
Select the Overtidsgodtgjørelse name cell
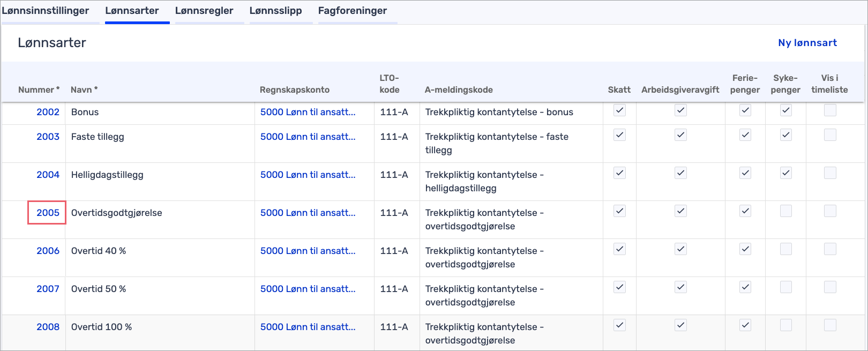point(160,219)
